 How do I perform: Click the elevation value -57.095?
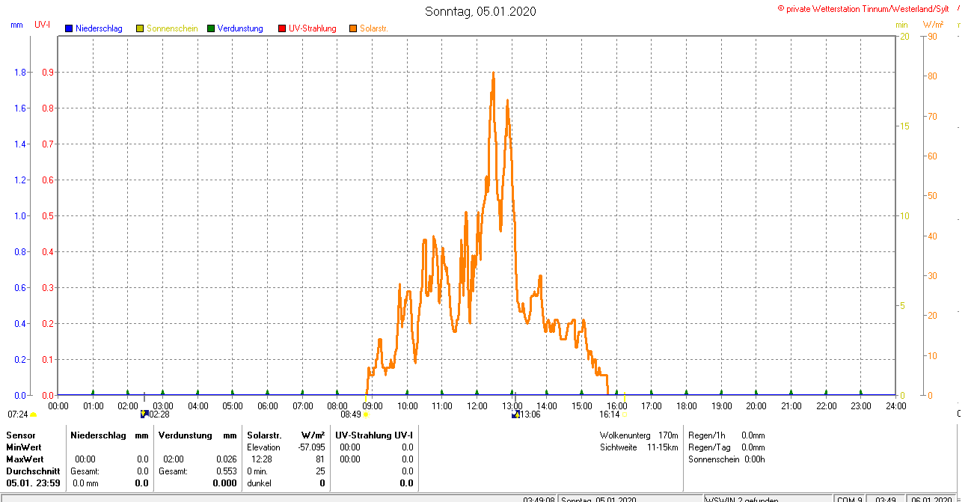tap(311, 447)
